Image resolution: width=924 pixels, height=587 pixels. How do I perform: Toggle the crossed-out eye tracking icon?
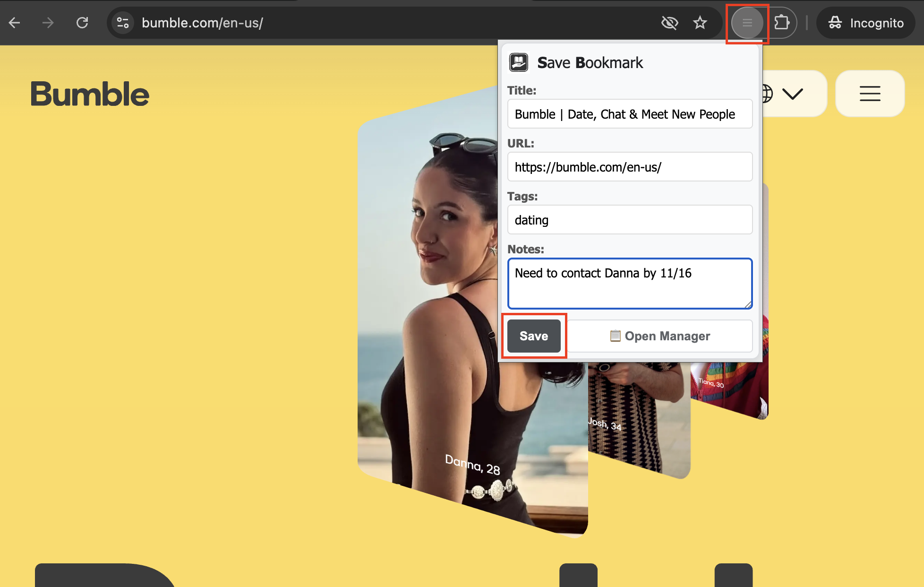point(669,22)
